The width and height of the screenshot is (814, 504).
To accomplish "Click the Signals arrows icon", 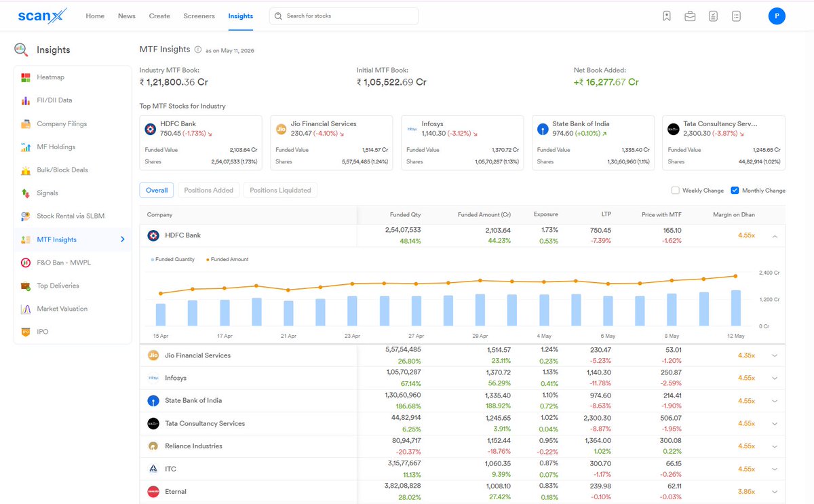I will 26,193.
